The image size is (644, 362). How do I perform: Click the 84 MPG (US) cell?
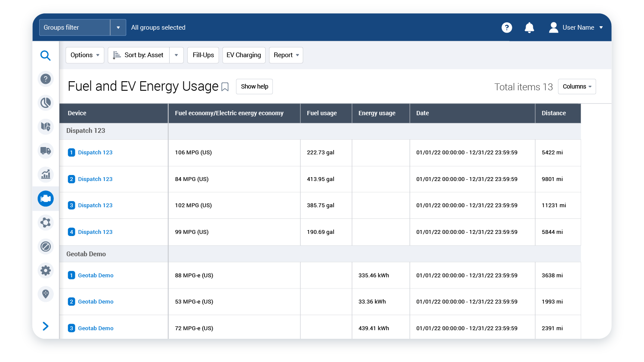point(234,179)
